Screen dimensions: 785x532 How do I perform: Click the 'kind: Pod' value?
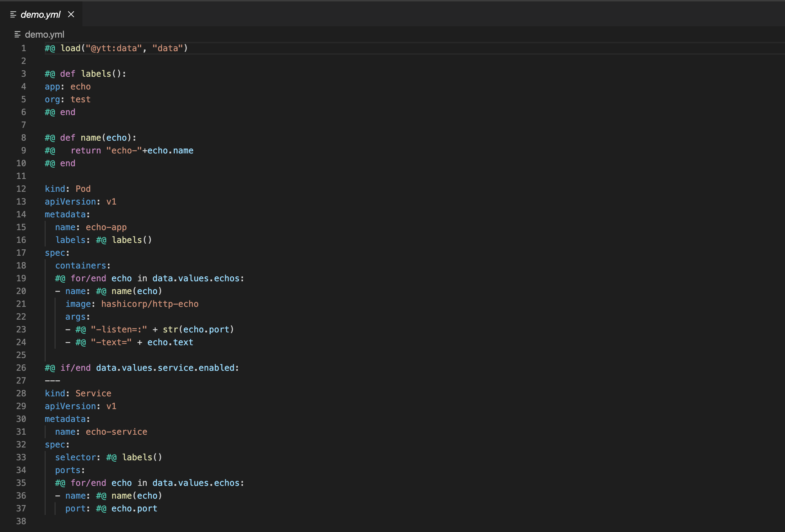(x=83, y=189)
